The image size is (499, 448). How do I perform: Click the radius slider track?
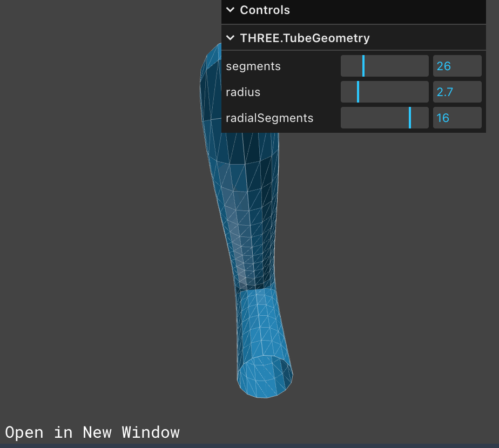[385, 92]
